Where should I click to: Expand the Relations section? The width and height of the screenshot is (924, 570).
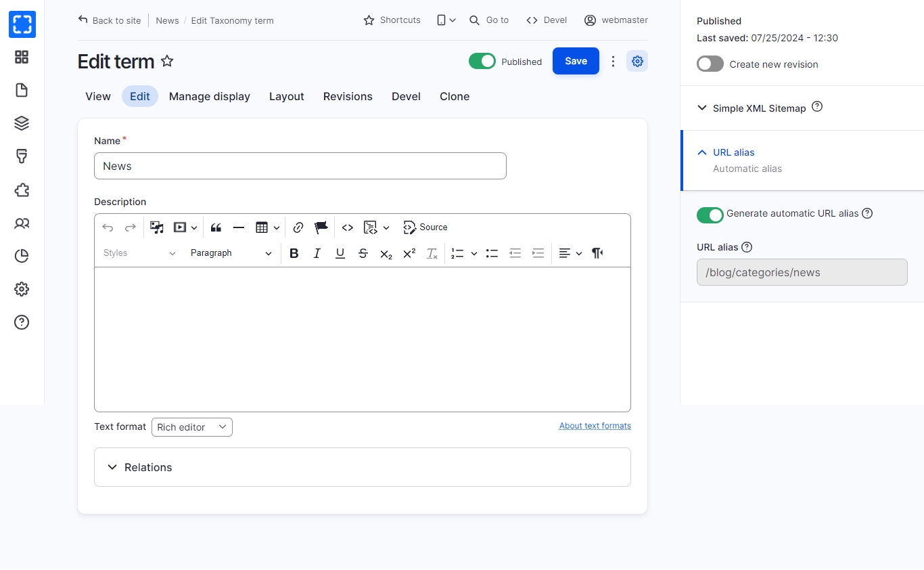tap(148, 467)
